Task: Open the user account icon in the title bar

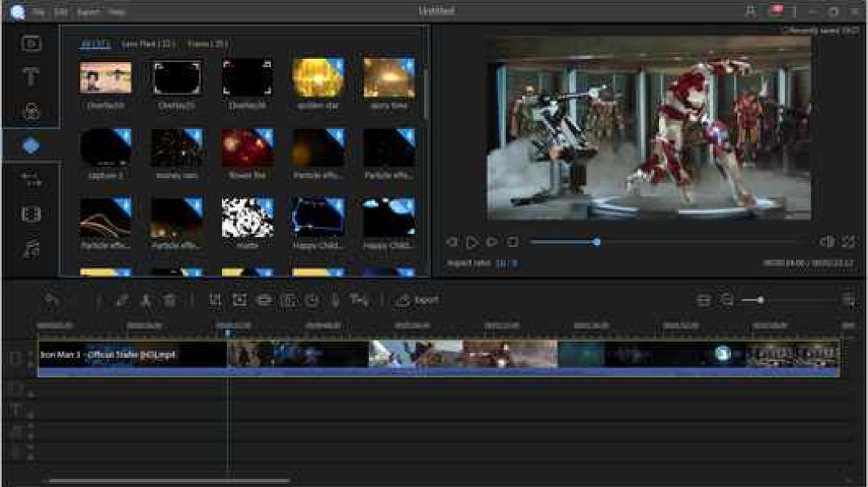Action: click(x=750, y=11)
